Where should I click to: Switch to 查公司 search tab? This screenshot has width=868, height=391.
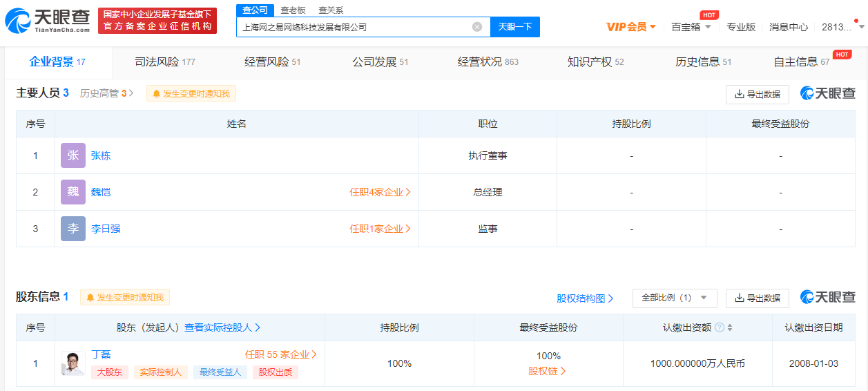255,10
